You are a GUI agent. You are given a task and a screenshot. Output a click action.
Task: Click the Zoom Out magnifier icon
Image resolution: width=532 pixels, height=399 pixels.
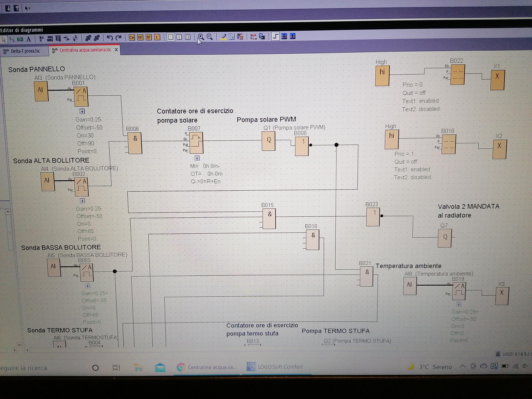(x=209, y=37)
